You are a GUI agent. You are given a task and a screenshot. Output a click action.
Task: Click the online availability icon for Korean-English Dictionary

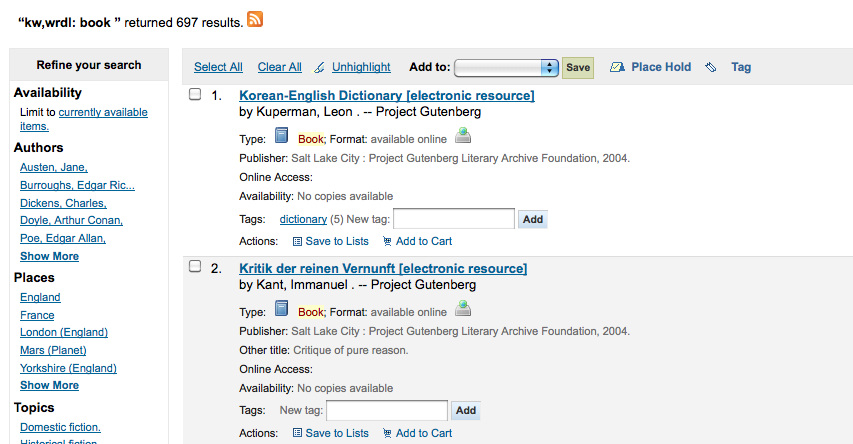(463, 137)
